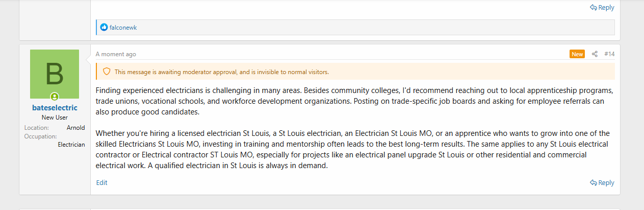The height and width of the screenshot is (210, 644).
Task: Open falconewk's profile from the likes bar
Action: (123, 28)
